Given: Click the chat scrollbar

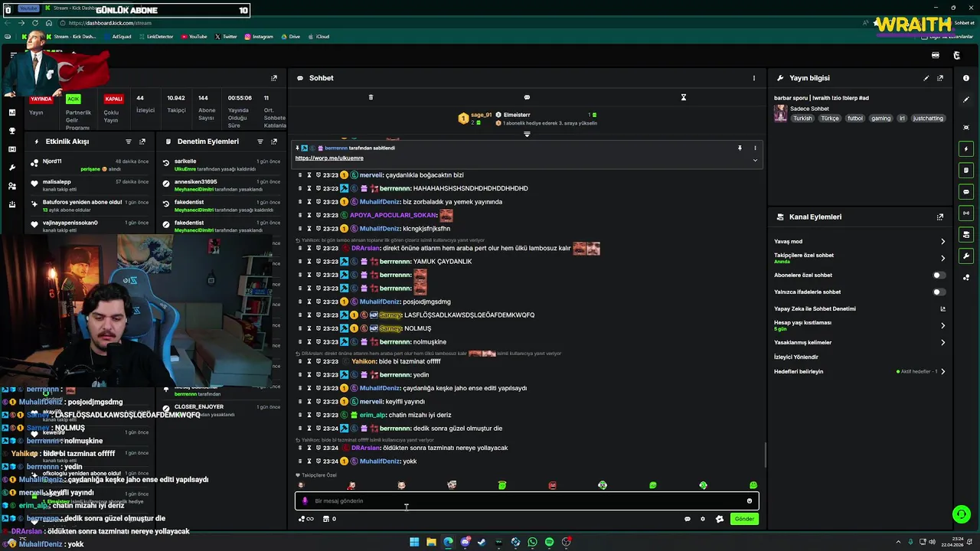Looking at the screenshot, I should coord(765,455).
